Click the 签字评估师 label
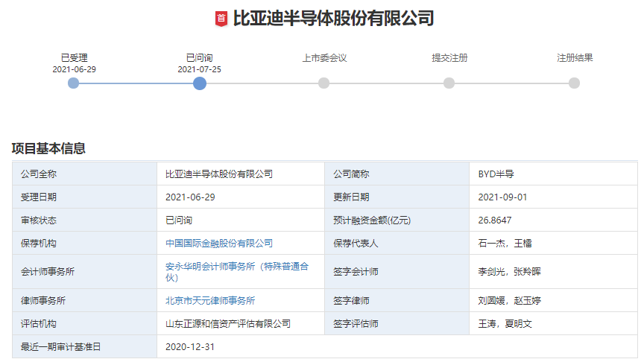 [x=356, y=324]
